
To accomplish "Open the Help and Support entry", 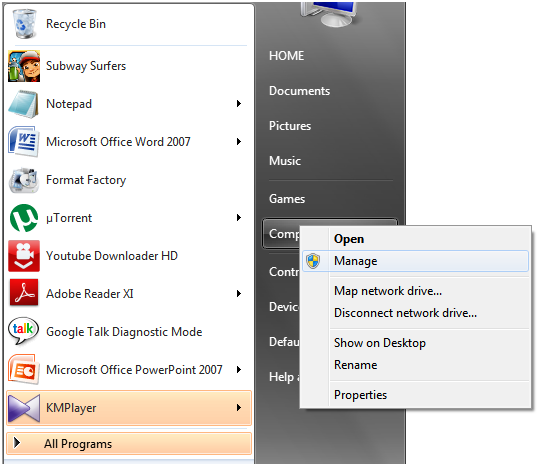I will 284,377.
